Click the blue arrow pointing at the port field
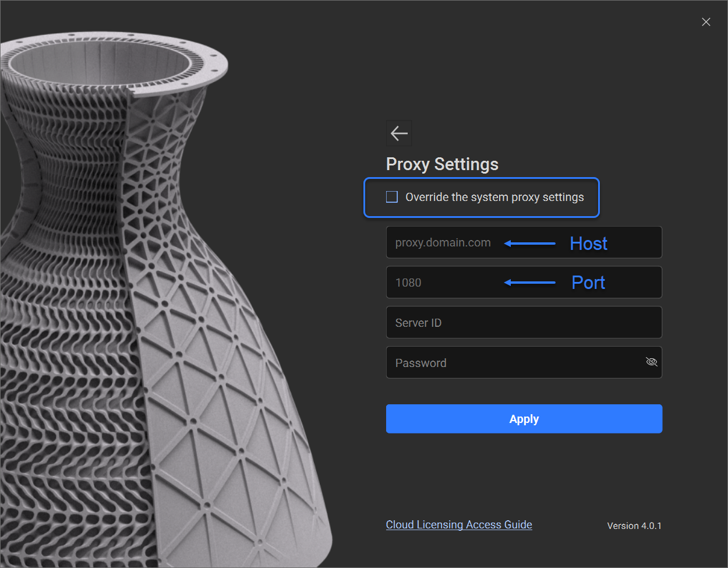This screenshot has width=728, height=568. coord(530,283)
